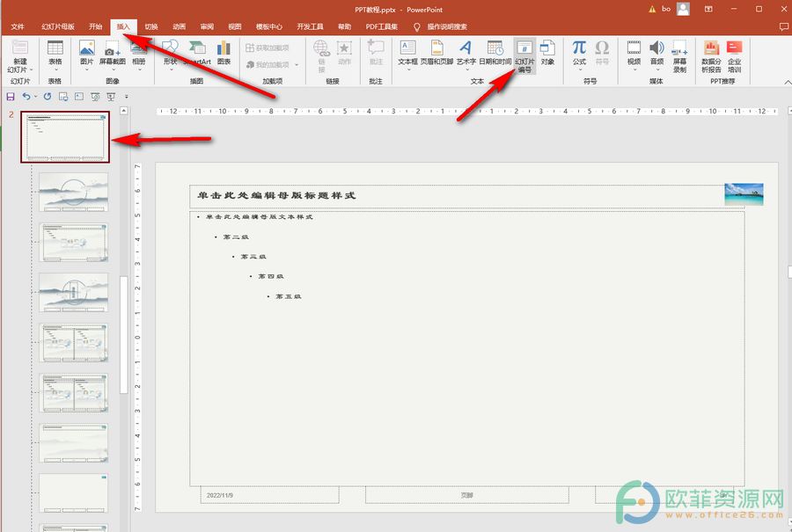Open 页眉和页脚 header and footer
The height and width of the screenshot is (532, 792).
436,53
